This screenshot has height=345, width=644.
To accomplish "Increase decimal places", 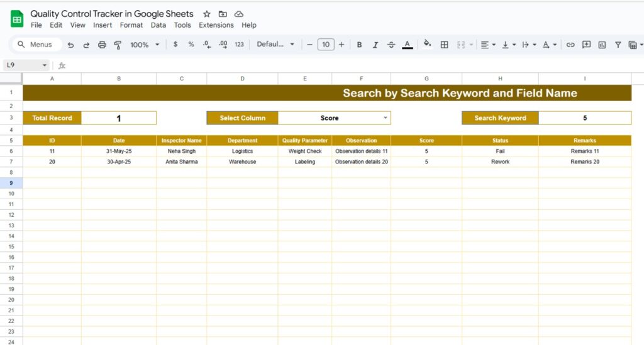I will click(x=223, y=45).
